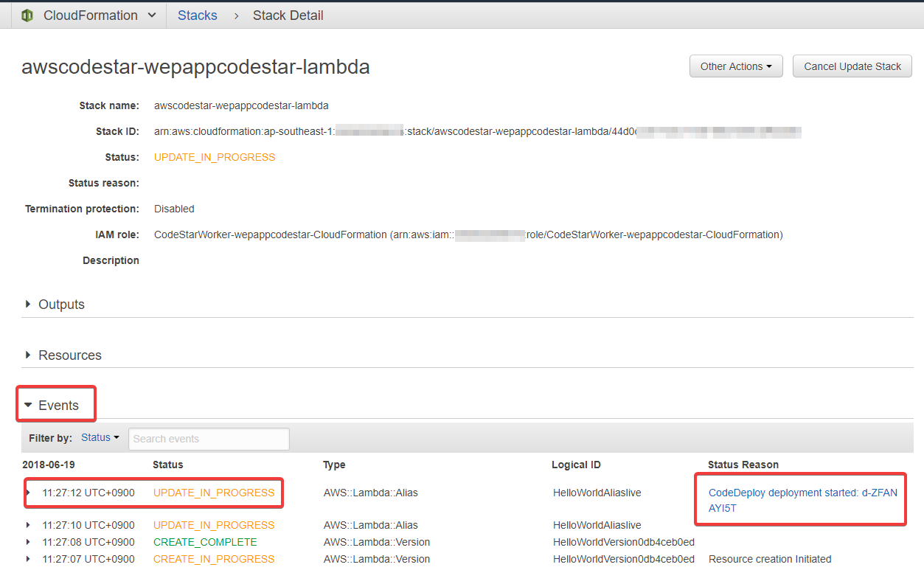Screen dimensions: 924x570
Task: Click the Type column header
Action: (334, 465)
